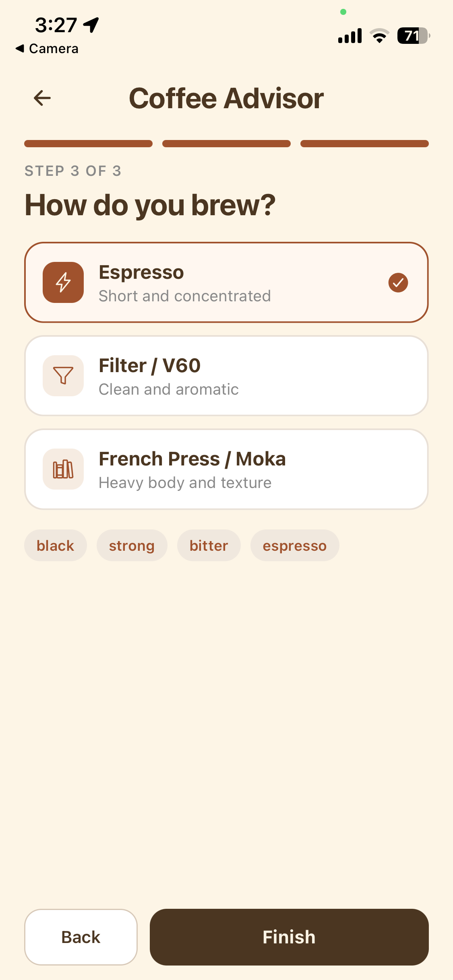Tap the Coffee Advisor title
The width and height of the screenshot is (453, 980).
click(x=226, y=97)
